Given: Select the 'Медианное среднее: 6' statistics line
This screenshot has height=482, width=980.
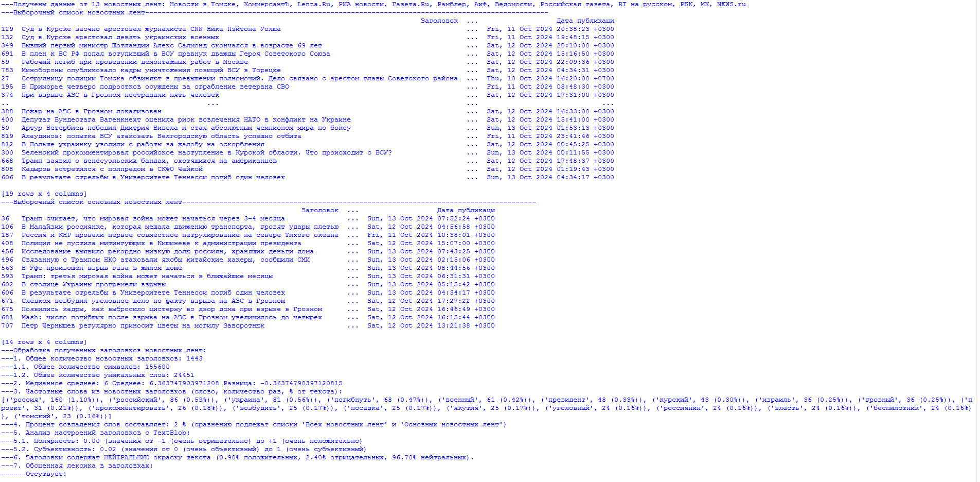Looking at the screenshot, I should (x=172, y=383).
